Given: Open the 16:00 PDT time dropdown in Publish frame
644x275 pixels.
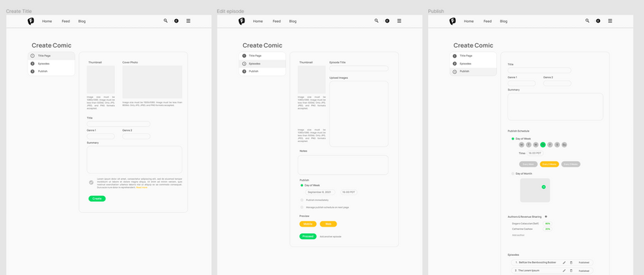Looking at the screenshot, I should click(x=535, y=153).
